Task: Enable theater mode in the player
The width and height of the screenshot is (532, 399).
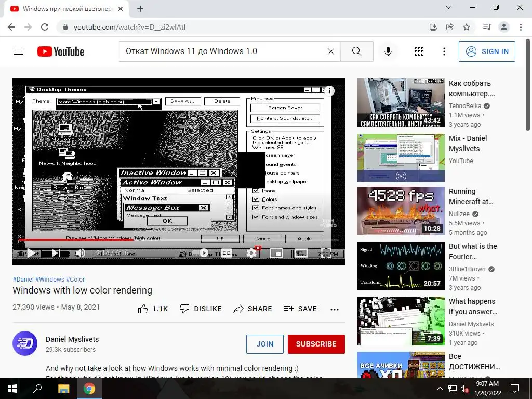Action: pos(301,253)
